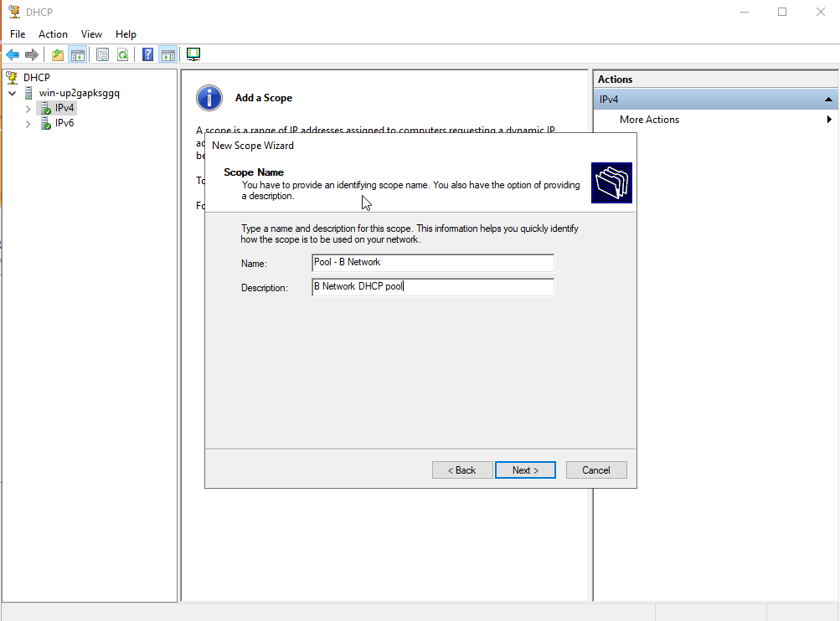Expand the IPv4 tree node
Viewport: 840px width, 621px height.
tap(28, 109)
